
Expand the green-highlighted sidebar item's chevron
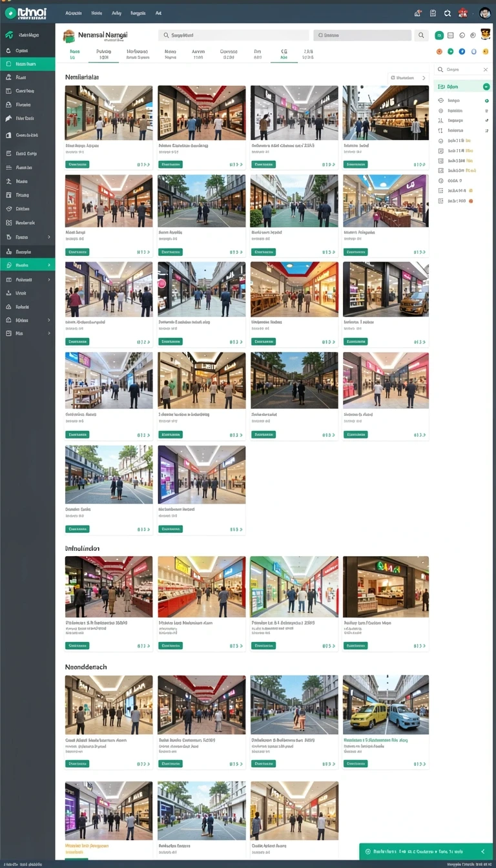click(49, 265)
